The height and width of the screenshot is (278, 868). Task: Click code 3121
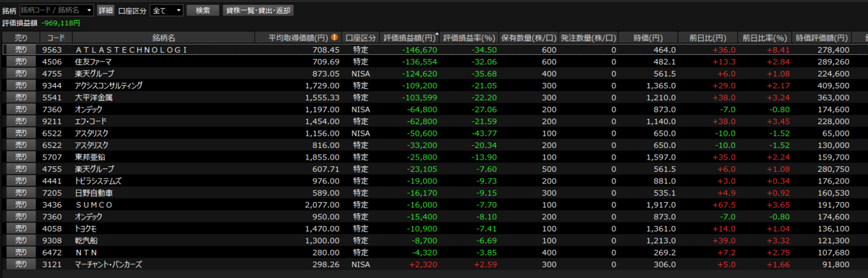click(x=51, y=265)
